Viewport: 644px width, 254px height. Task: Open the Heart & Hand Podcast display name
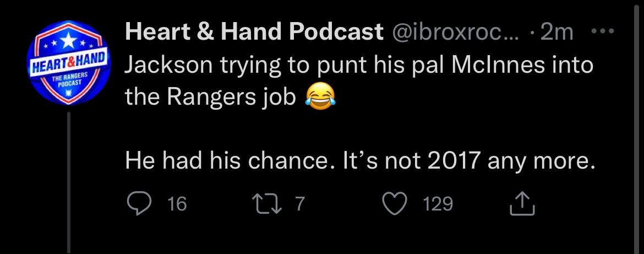pyautogui.click(x=254, y=32)
